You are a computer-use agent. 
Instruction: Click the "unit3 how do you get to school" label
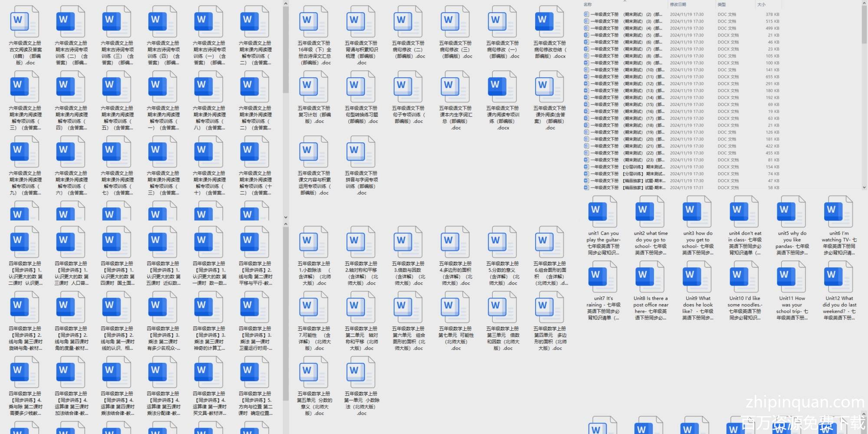pos(697,243)
